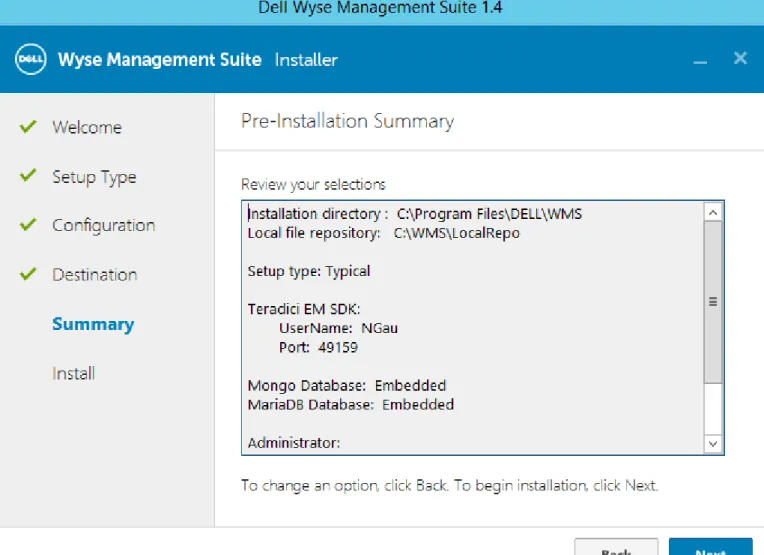Click the scroll down arrow in summary box
Image resolution: width=764 pixels, height=555 pixels.
713,444
